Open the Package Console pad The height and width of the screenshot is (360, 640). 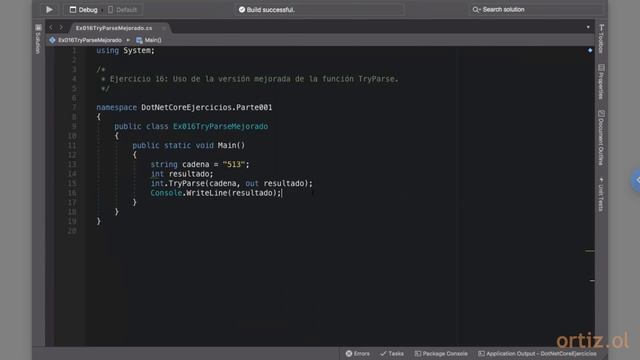[441, 353]
